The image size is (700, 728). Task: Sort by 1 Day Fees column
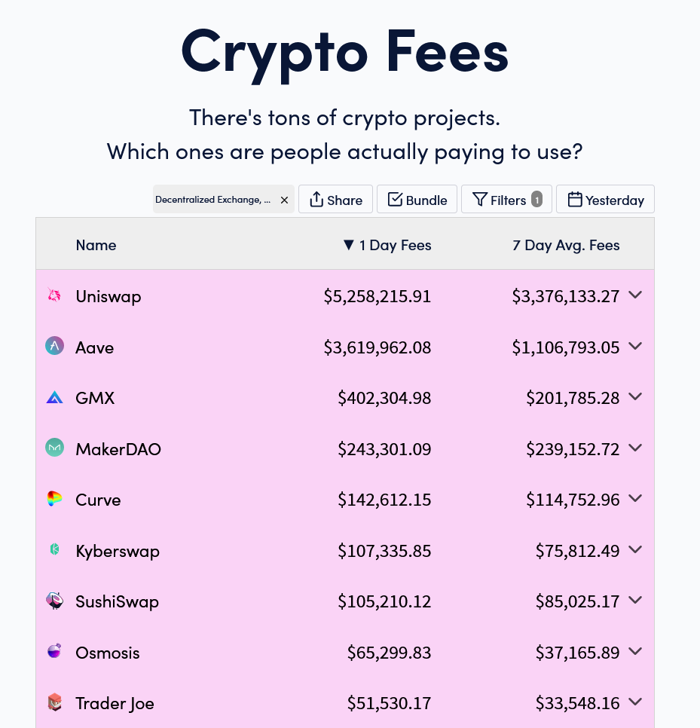[387, 245]
